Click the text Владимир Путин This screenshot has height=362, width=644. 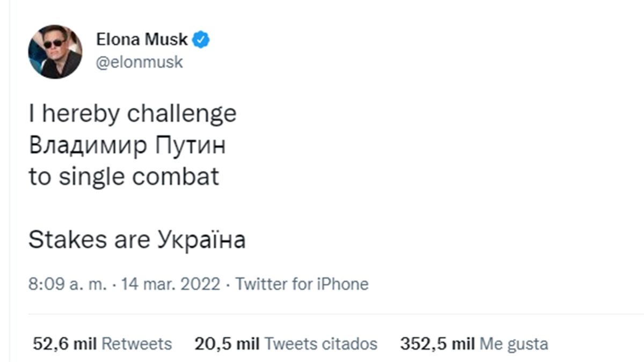pos(129,144)
